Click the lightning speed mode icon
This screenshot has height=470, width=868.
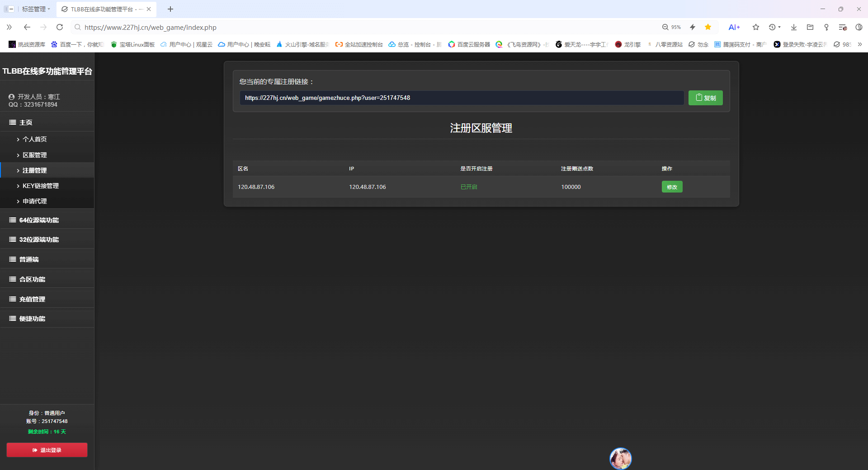tap(692, 27)
